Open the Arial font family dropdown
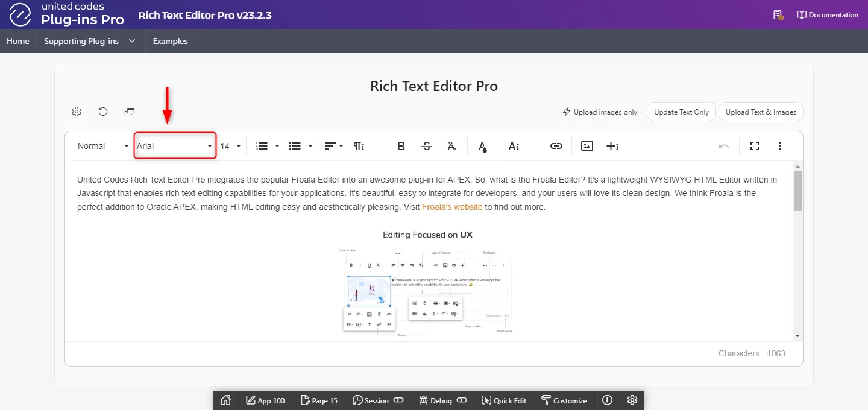868x410 pixels. pyautogui.click(x=175, y=146)
